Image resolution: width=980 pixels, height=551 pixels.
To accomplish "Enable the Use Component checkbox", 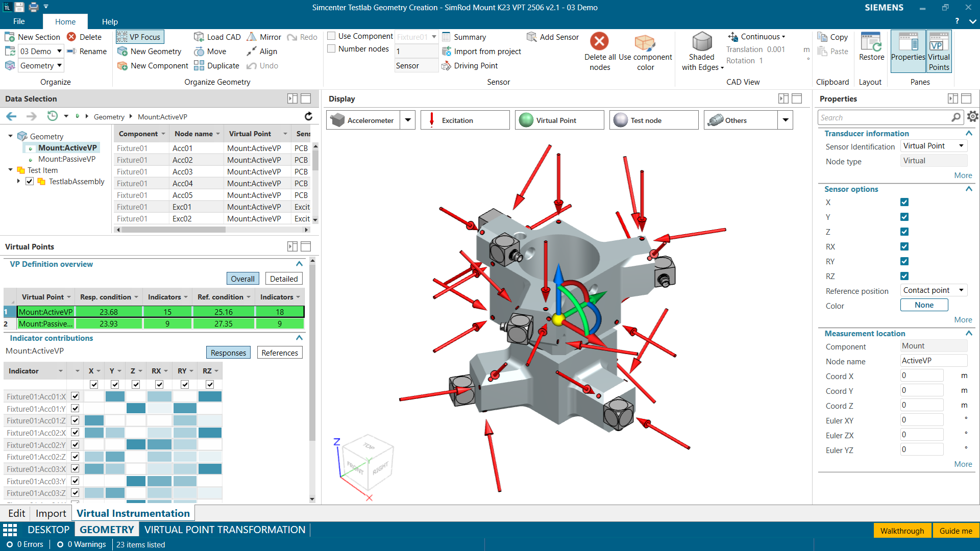I will point(331,36).
